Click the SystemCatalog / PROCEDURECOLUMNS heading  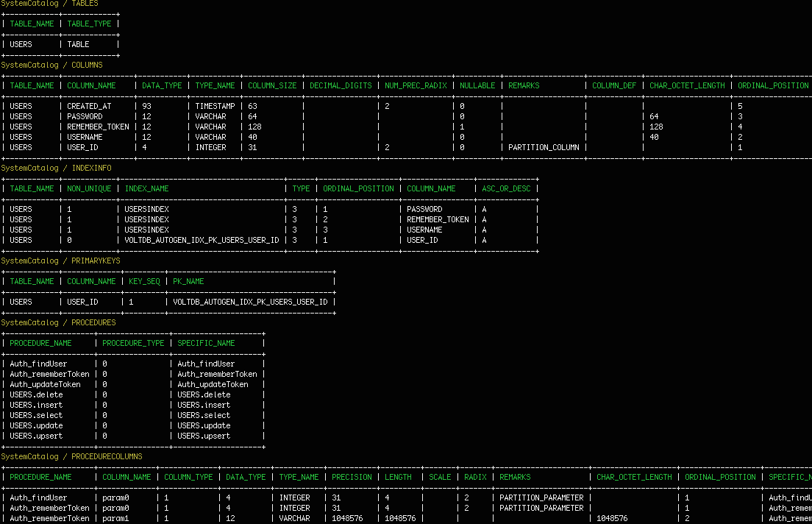coord(71,456)
